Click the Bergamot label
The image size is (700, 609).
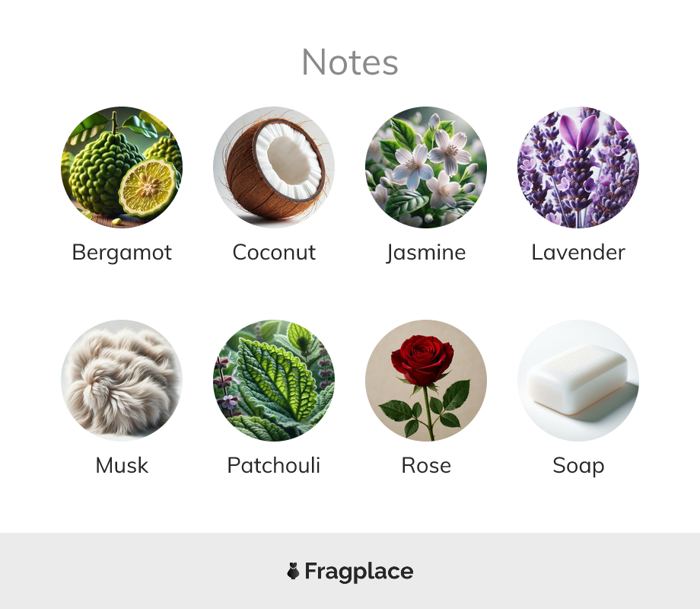pyautogui.click(x=122, y=253)
